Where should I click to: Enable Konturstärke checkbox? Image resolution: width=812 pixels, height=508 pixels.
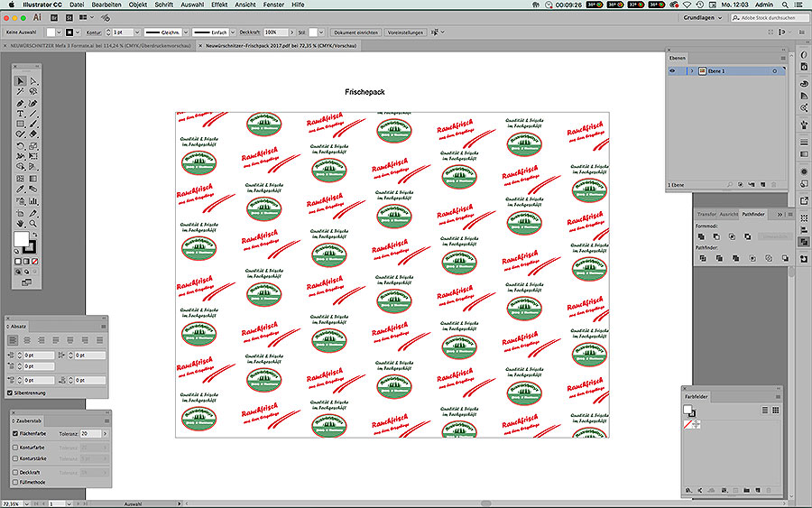tap(15, 458)
